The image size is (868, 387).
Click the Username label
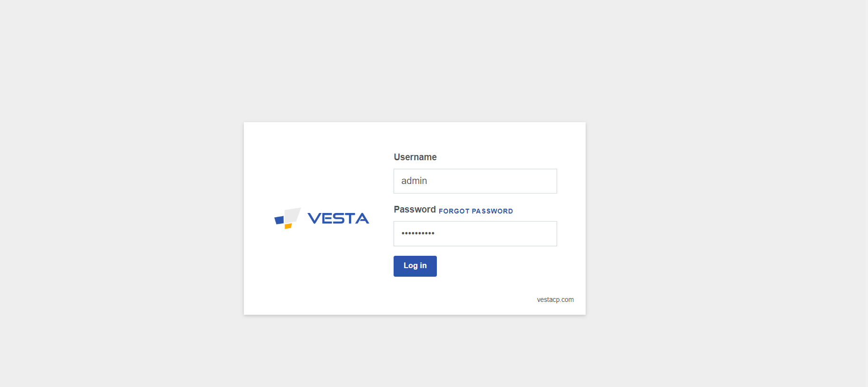pos(415,157)
